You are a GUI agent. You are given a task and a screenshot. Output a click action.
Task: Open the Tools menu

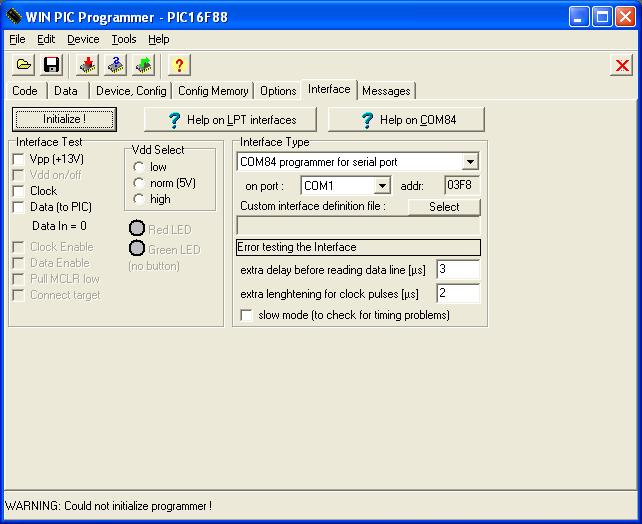pos(124,39)
